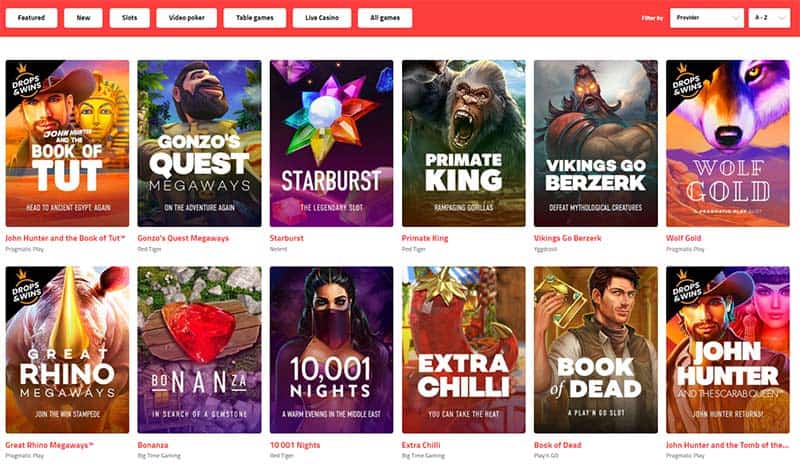Image resolution: width=800 pixels, height=476 pixels.
Task: Launch the Primate King game tile
Action: point(464,143)
